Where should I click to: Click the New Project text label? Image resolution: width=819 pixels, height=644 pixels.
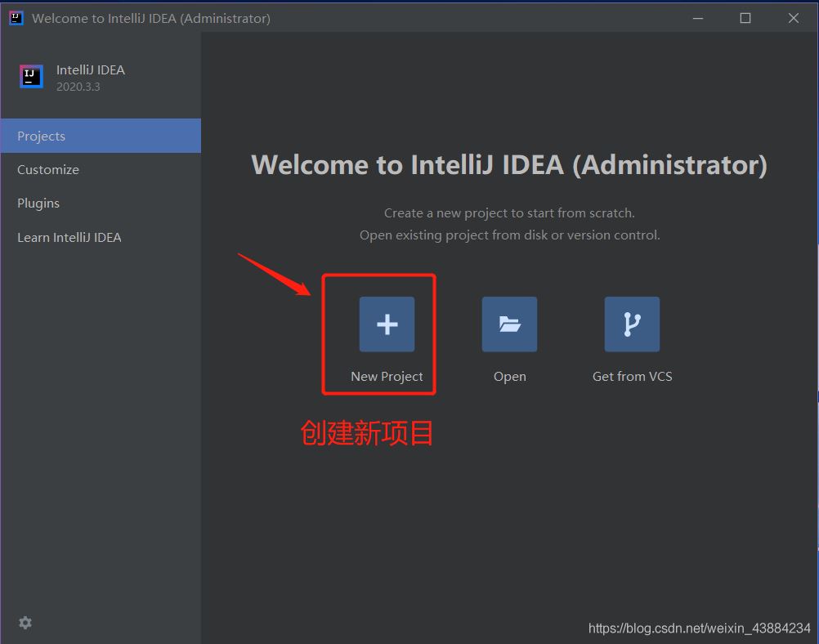coord(387,377)
